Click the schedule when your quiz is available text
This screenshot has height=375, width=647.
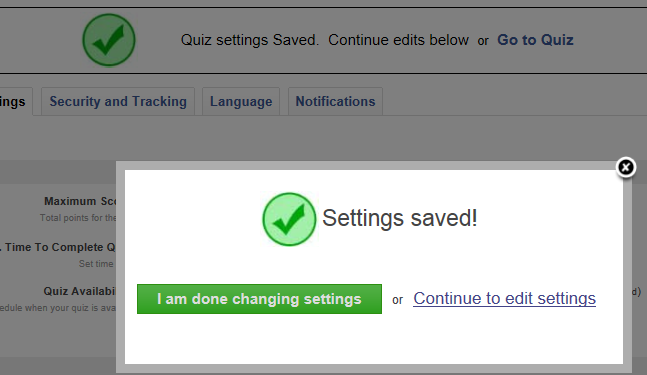[x=58, y=308]
